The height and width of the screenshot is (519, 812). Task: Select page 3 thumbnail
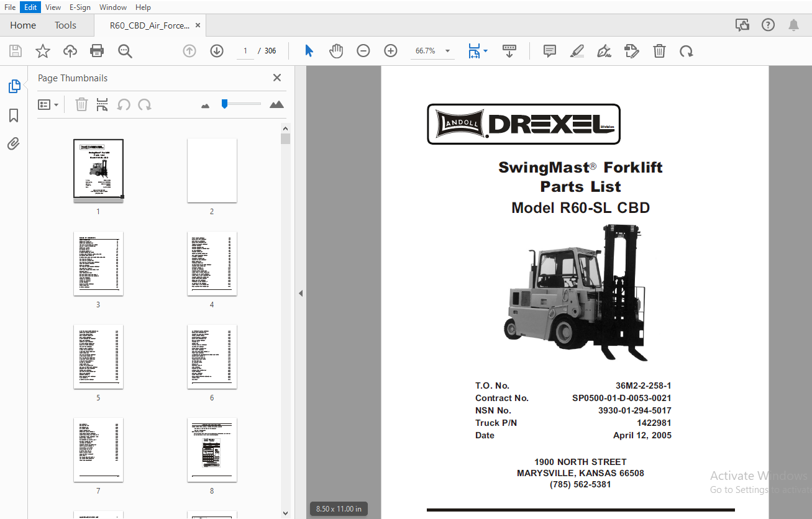(x=98, y=264)
